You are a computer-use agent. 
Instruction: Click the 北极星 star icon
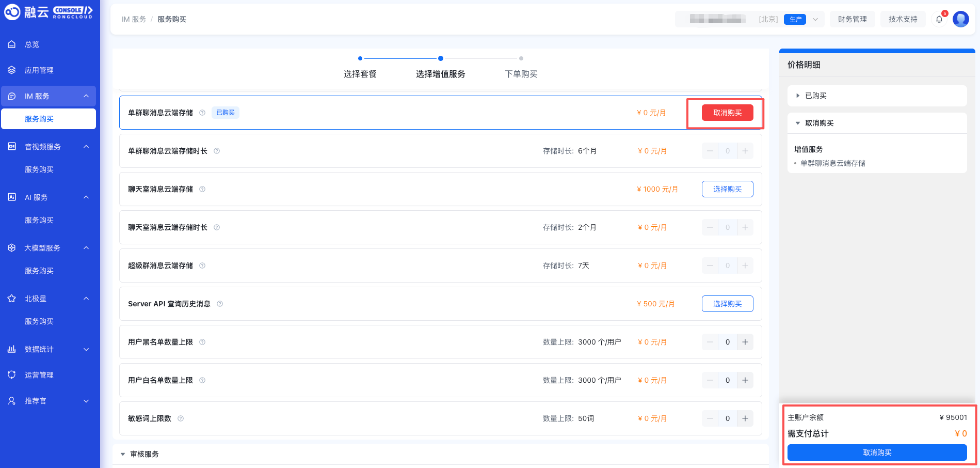point(11,299)
